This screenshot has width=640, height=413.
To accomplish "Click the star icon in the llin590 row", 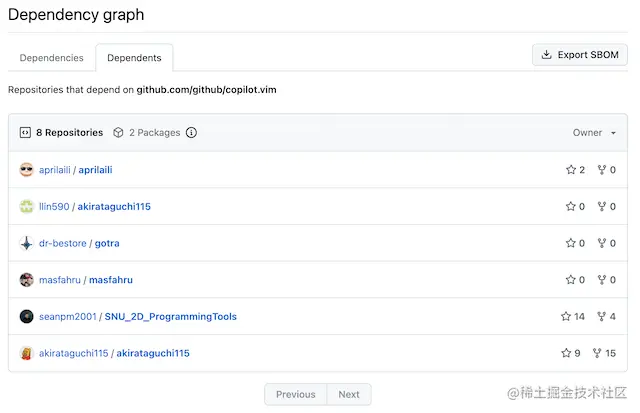I will click(x=571, y=206).
